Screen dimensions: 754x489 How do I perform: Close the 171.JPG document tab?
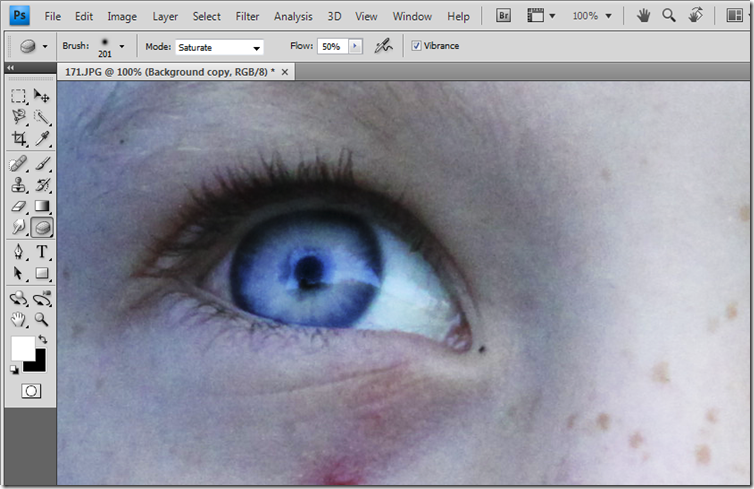point(285,72)
